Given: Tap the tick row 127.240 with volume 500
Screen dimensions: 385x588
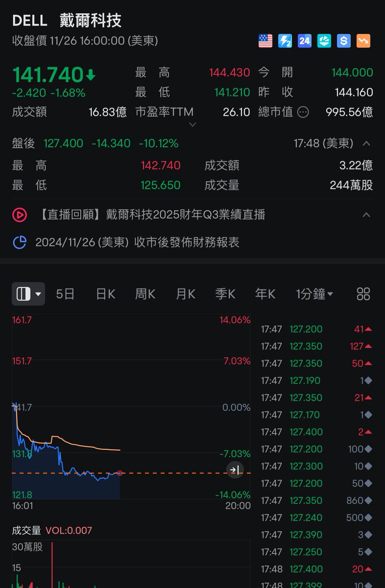Looking at the screenshot, I should [316, 517].
